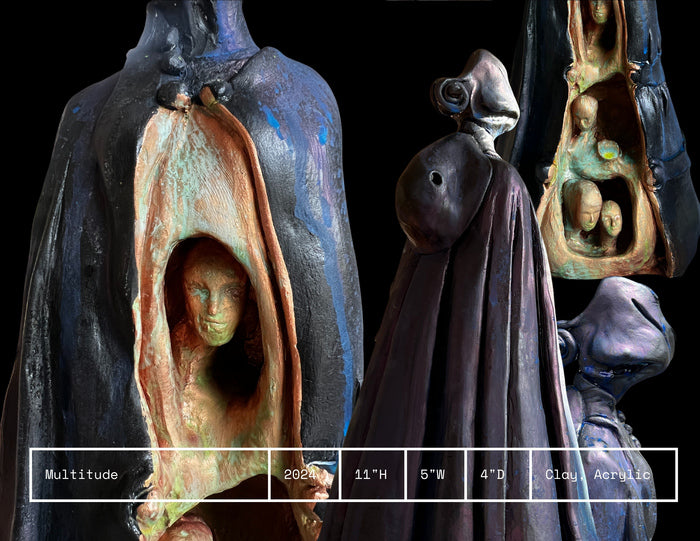Click the face inside the large left sculpture

pos(212,295)
